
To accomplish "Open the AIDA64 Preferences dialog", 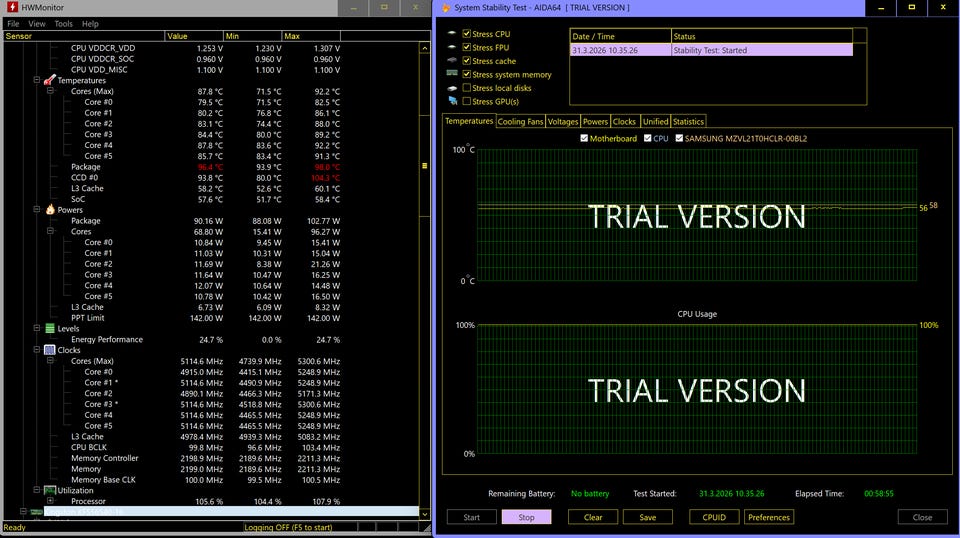I will coord(768,517).
